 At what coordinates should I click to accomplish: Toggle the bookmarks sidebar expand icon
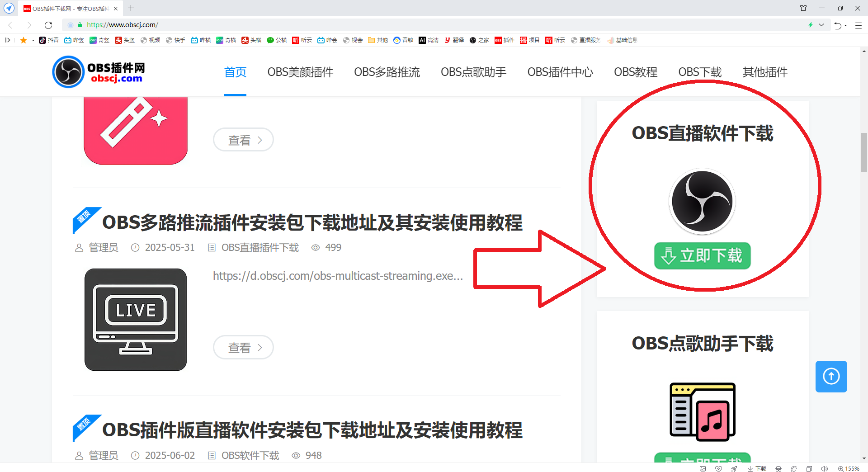8,40
